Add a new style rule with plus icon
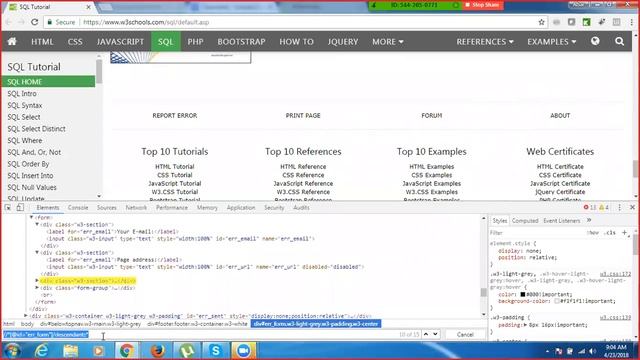Image resolution: width=640 pixels, height=360 pixels. (624, 232)
